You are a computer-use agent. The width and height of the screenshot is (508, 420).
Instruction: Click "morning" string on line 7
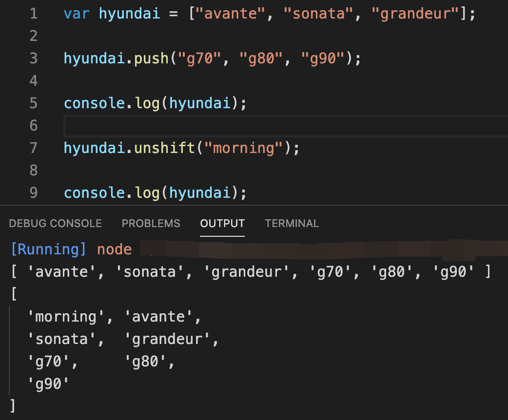243,148
